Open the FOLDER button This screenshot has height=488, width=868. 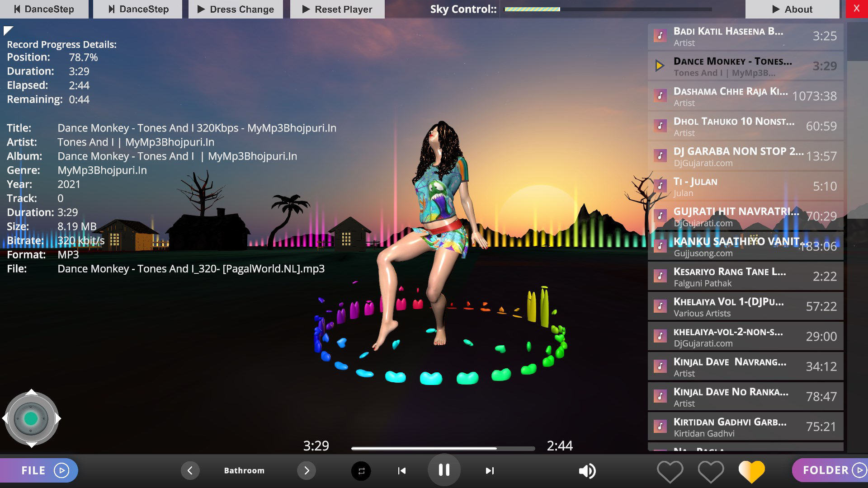[830, 470]
